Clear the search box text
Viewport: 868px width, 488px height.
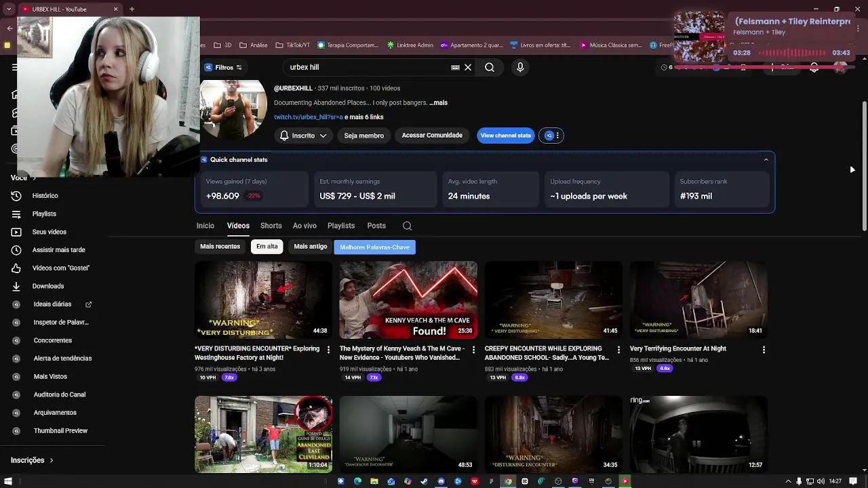pyautogui.click(x=468, y=67)
